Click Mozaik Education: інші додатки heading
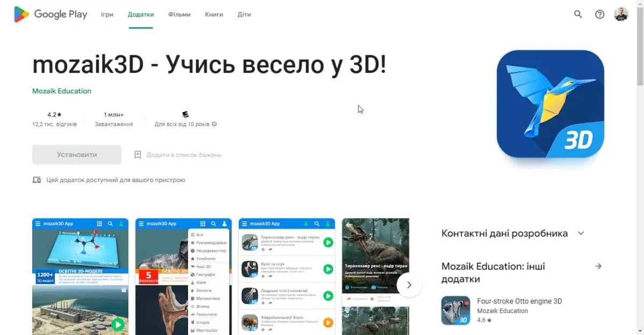Viewport: 644px width, 335px height. pos(493,273)
